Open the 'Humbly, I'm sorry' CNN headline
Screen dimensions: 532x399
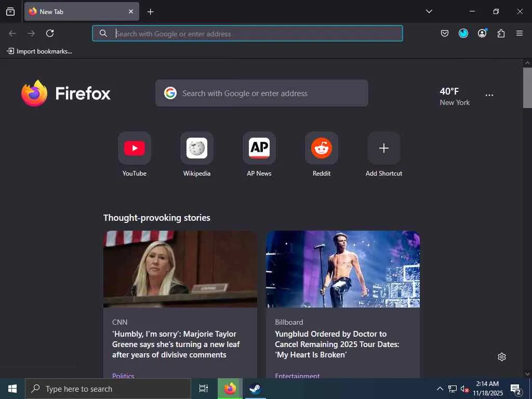tap(176, 344)
